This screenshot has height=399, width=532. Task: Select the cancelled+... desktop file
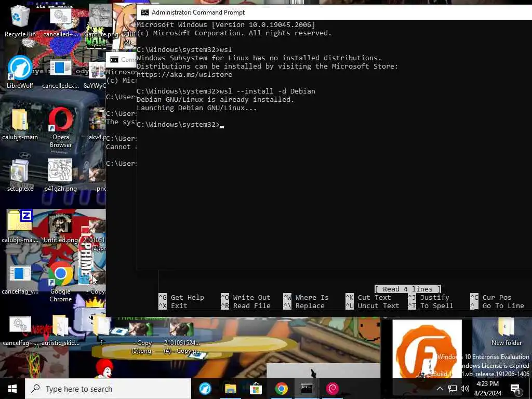pyautogui.click(x=60, y=22)
